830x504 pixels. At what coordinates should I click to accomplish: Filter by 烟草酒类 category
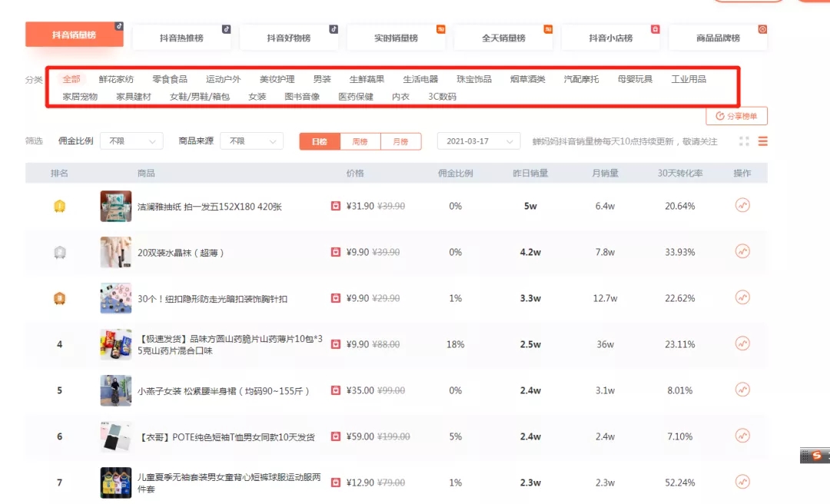pos(528,79)
